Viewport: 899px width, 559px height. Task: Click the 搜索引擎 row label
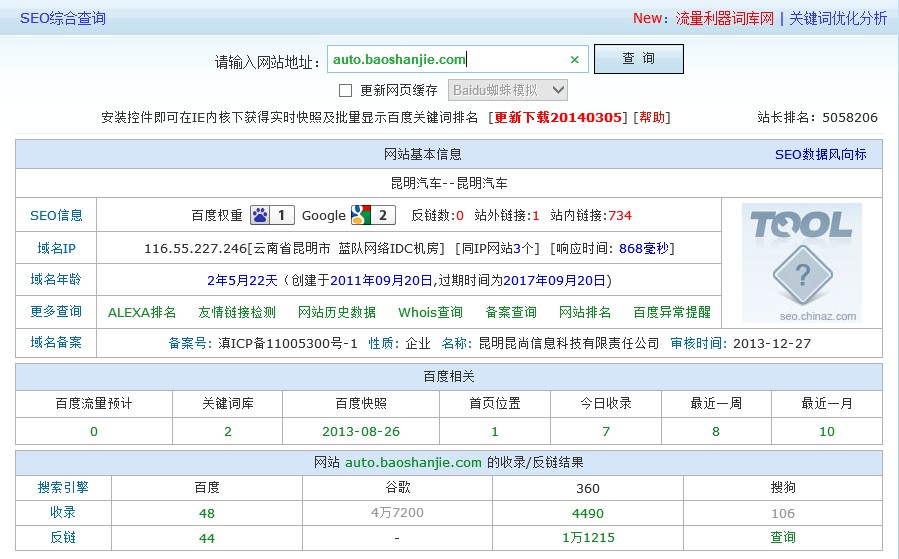click(x=63, y=487)
